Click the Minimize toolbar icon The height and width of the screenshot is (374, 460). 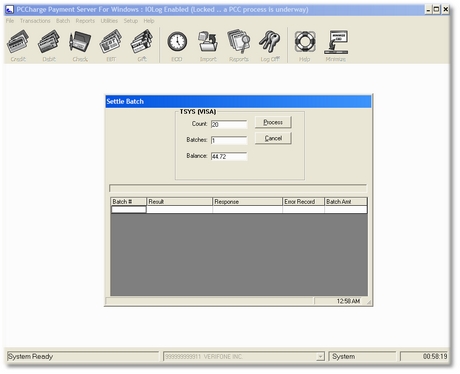click(336, 45)
